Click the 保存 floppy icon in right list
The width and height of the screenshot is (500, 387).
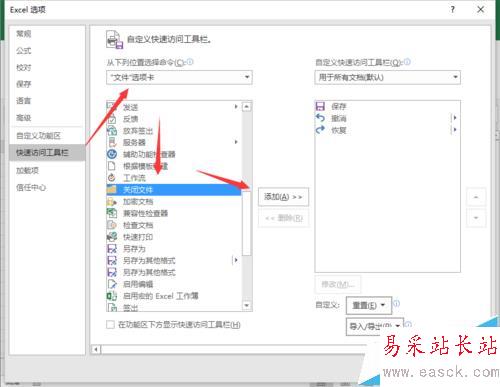[320, 106]
